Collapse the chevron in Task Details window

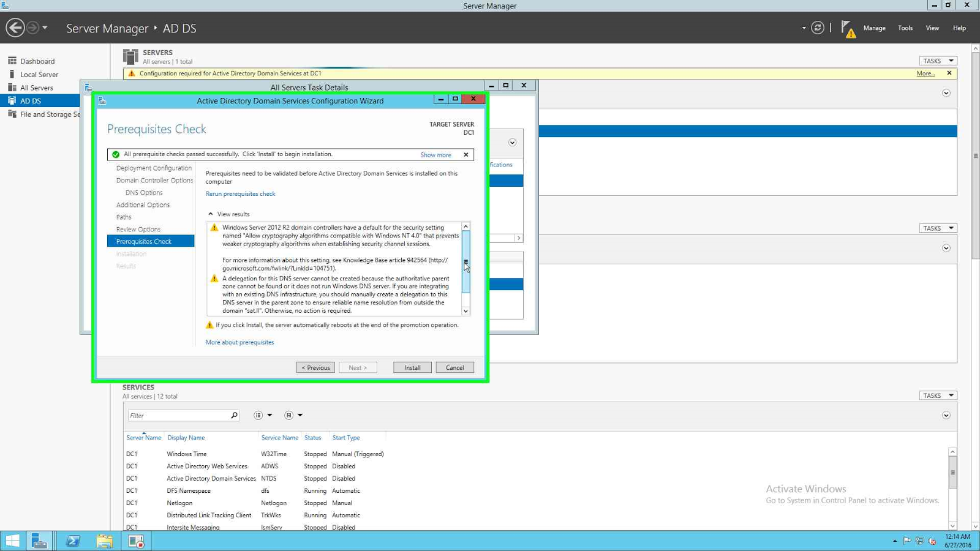pyautogui.click(x=513, y=143)
